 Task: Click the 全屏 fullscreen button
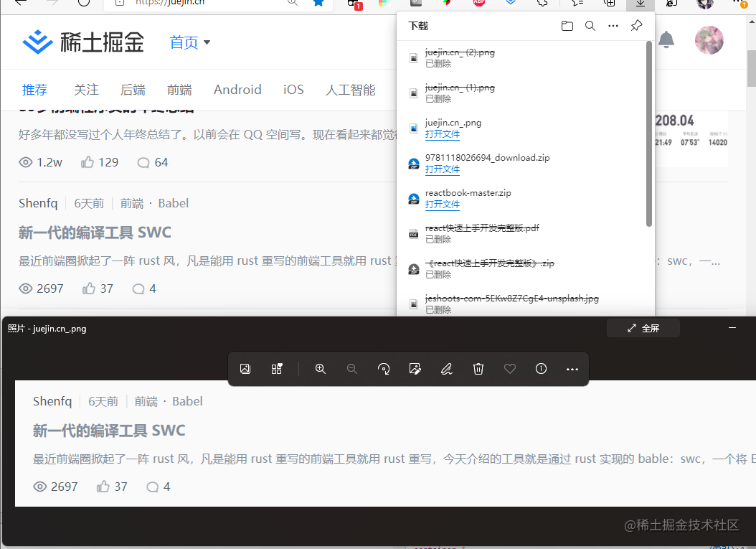643,328
